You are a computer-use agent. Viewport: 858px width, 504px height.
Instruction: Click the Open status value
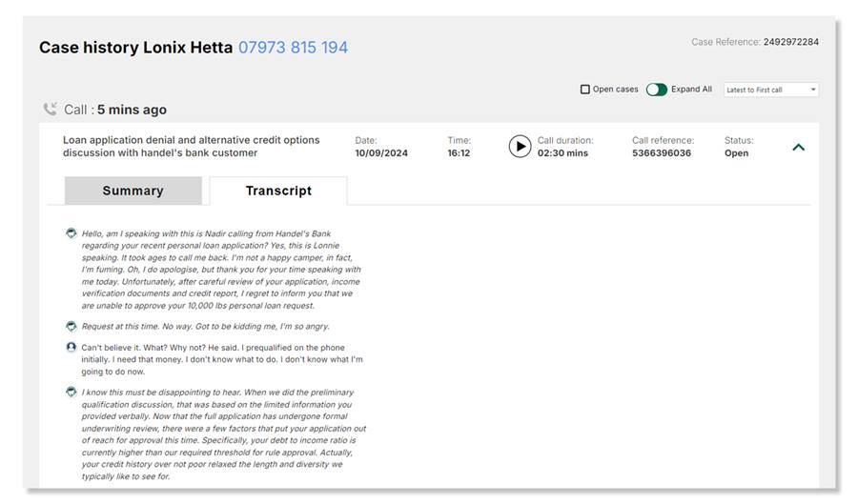tap(737, 152)
